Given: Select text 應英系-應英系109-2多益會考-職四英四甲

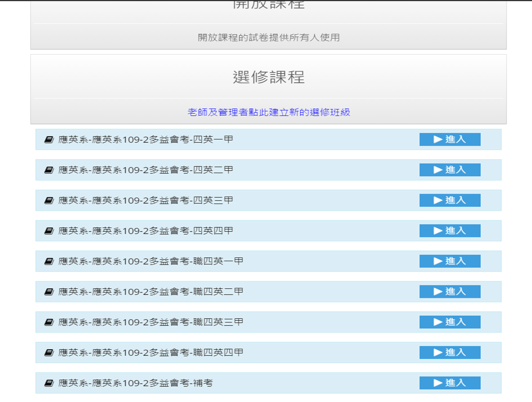Looking at the screenshot, I should 151,353.
